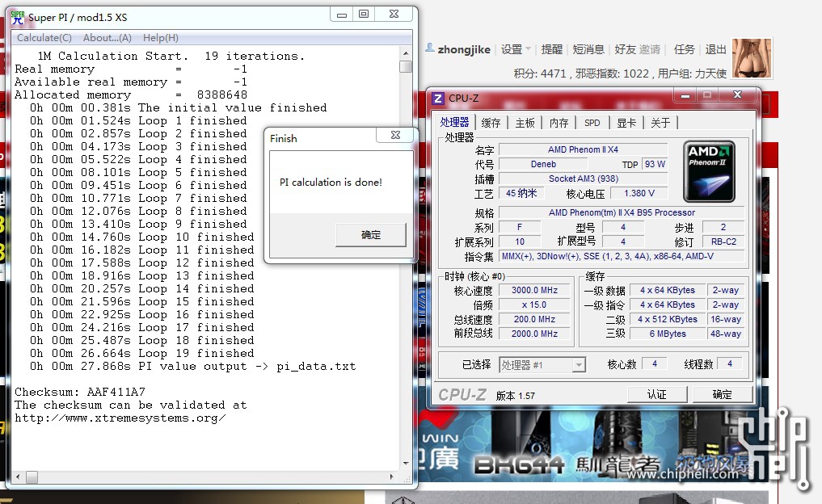The height and width of the screenshot is (504, 822).
Task: Switch to the 缓存 tab in CPU-Z
Action: pos(491,123)
